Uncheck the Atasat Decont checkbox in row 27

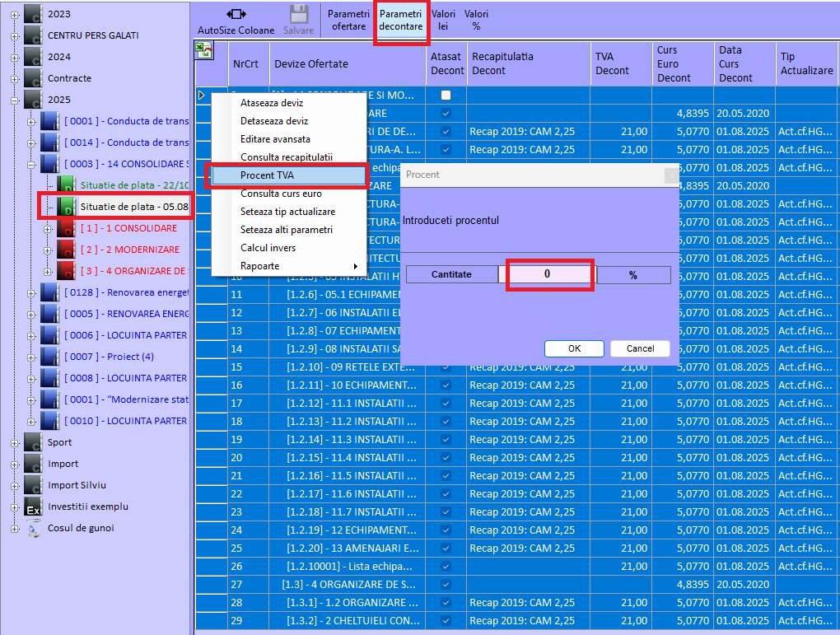tap(446, 584)
